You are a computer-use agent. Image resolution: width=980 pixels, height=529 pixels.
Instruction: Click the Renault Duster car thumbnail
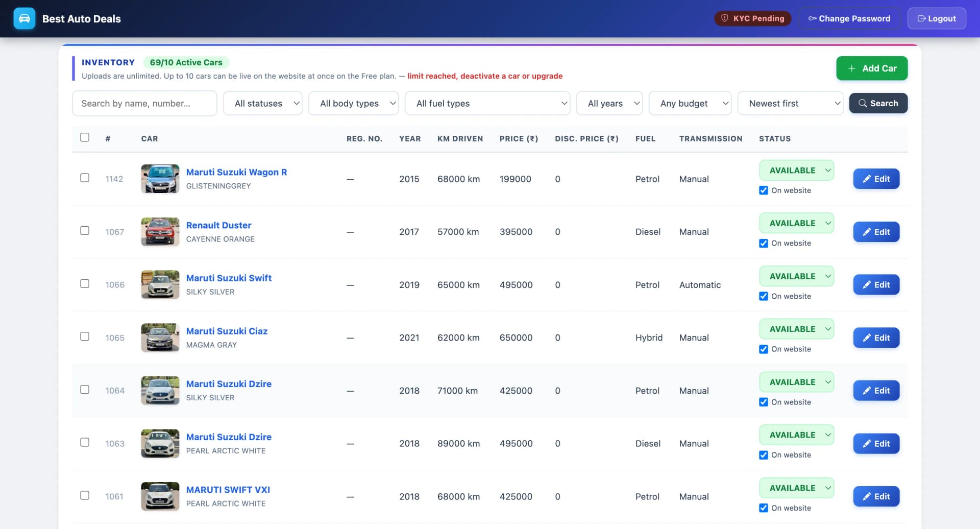click(x=160, y=232)
